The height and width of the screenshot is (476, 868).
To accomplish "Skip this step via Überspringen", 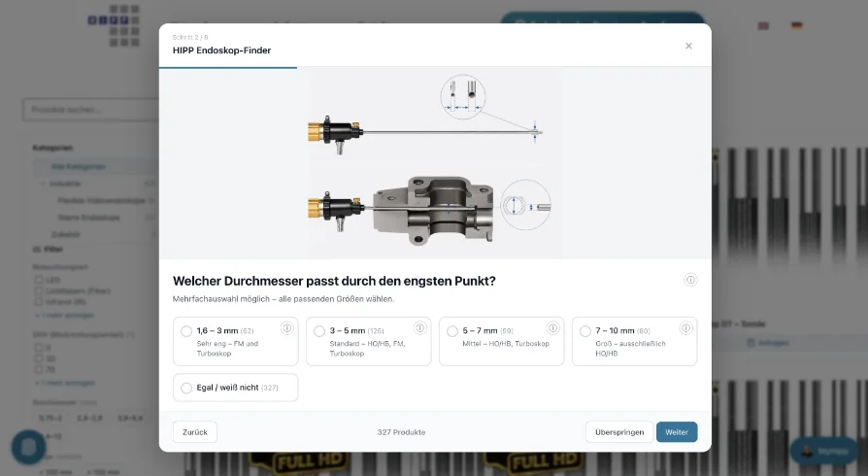I will [619, 432].
